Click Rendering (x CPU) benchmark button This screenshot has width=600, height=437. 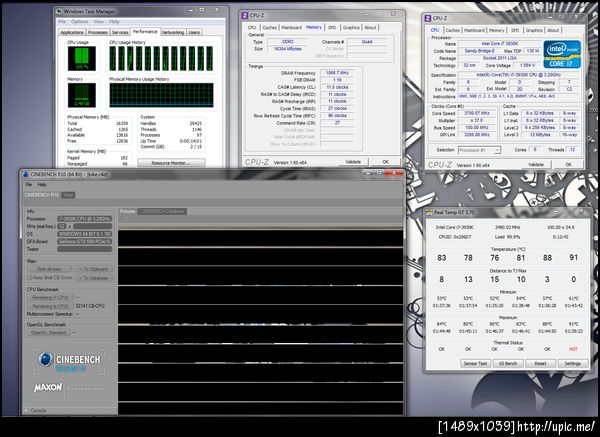(51, 306)
